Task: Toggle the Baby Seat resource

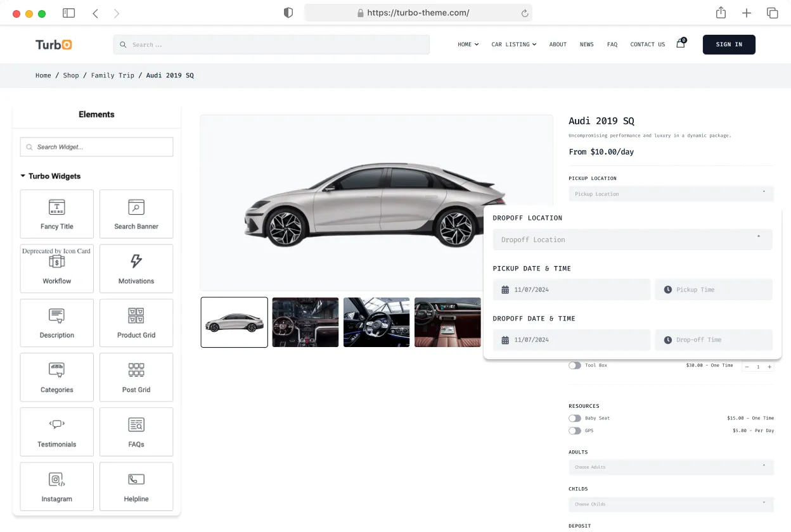Action: click(x=575, y=418)
